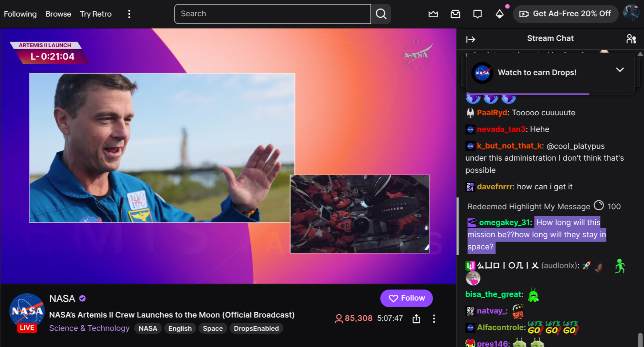Click the magnifying glass search button
644x347 pixels.
381,14
